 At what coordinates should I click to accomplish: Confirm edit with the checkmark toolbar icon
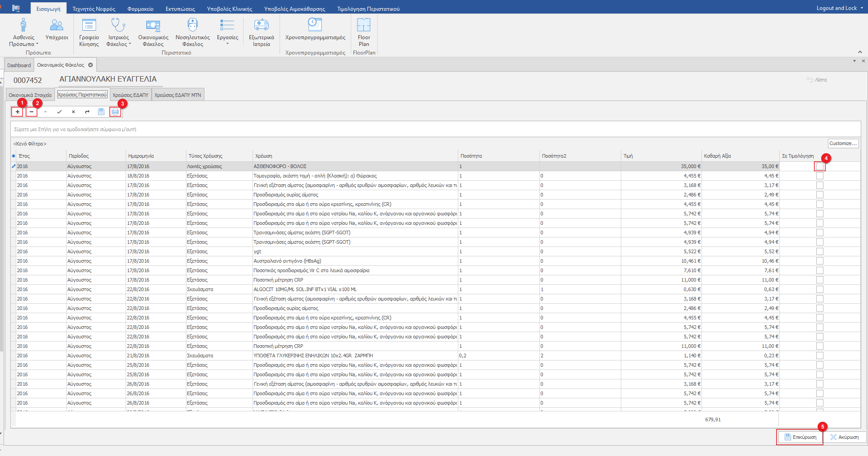[59, 112]
